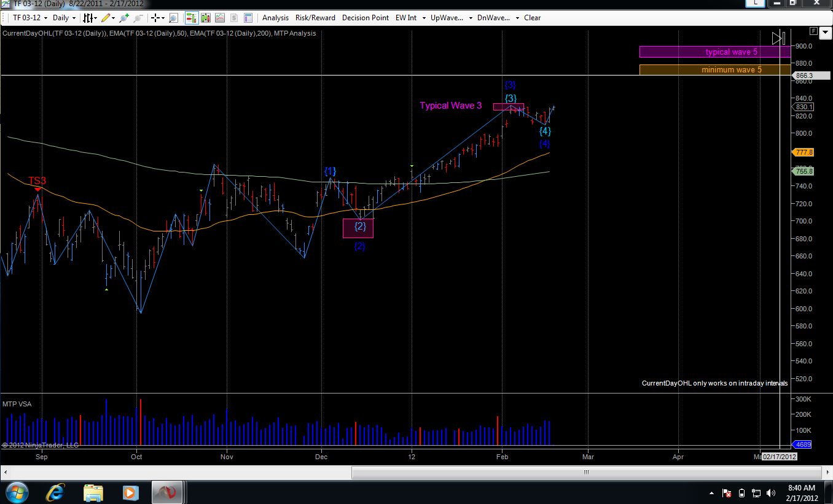Click the EW Int button

(406, 18)
